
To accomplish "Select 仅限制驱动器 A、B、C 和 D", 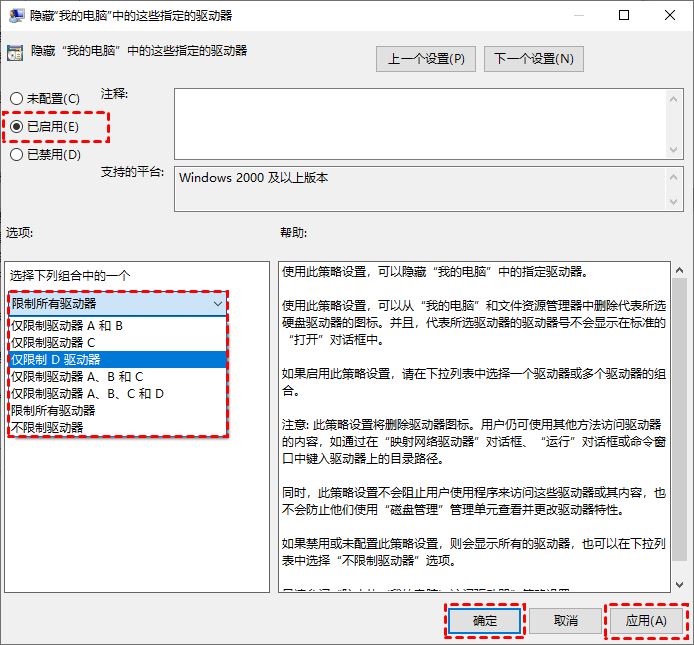I will [x=87, y=393].
